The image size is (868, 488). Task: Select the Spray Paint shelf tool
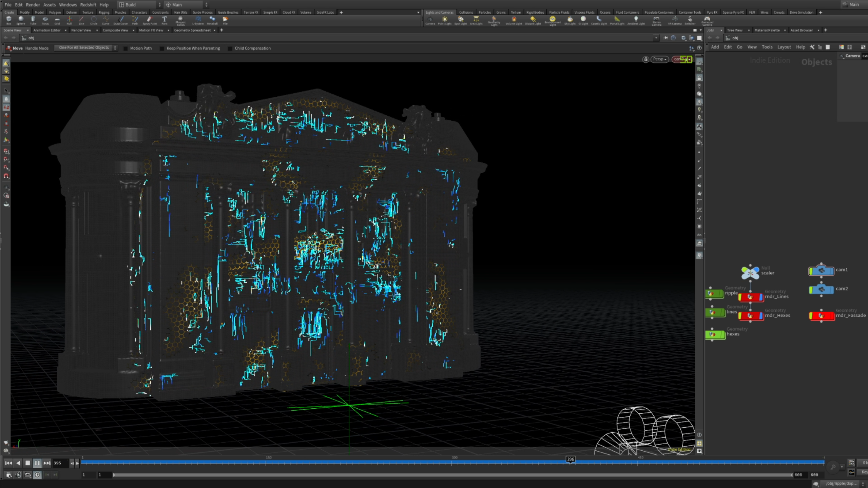150,20
